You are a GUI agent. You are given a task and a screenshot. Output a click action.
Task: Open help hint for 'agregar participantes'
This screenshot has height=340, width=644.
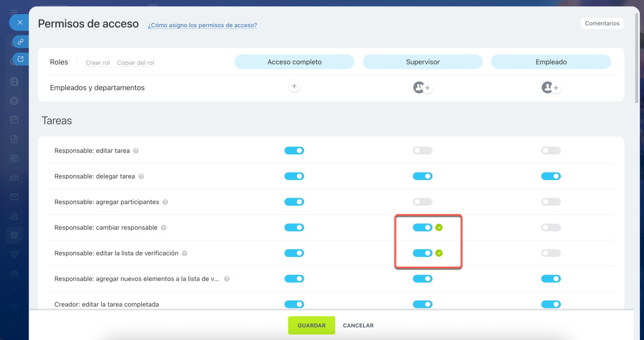(165, 202)
